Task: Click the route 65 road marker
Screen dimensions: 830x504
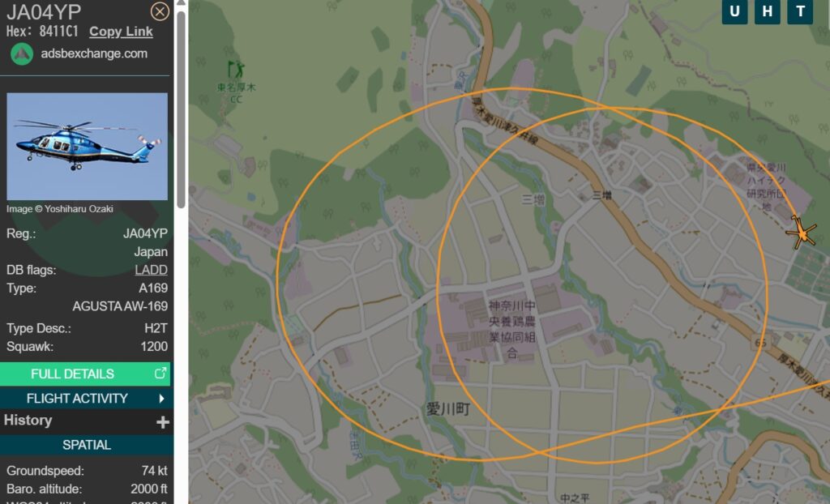Action: point(760,343)
